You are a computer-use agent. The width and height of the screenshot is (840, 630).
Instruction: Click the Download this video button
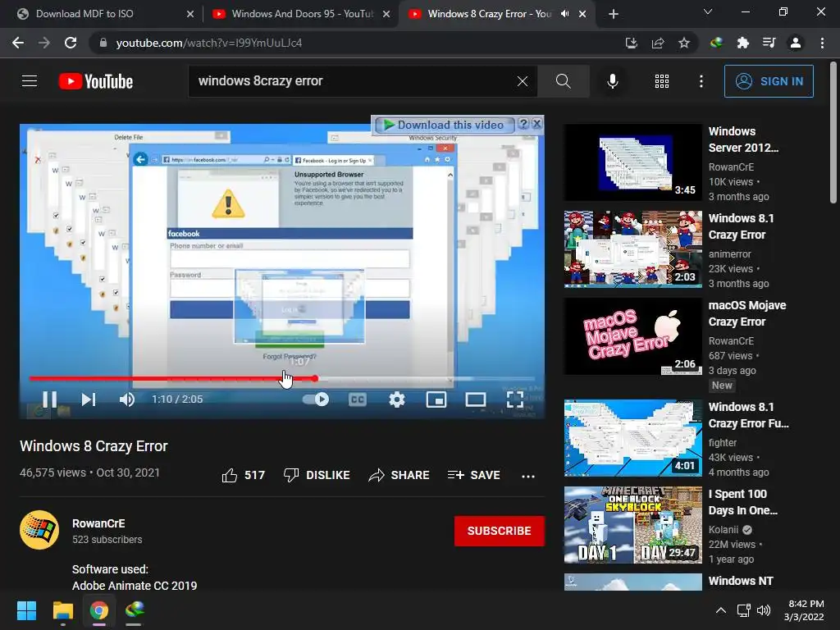444,125
